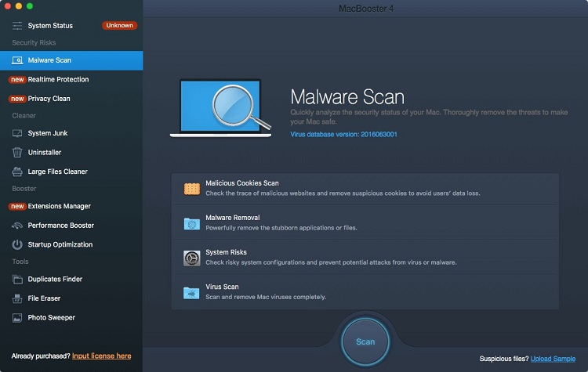Click the Upload Sample link
Screen dimensions: 588x372
pyautogui.click(x=553, y=359)
